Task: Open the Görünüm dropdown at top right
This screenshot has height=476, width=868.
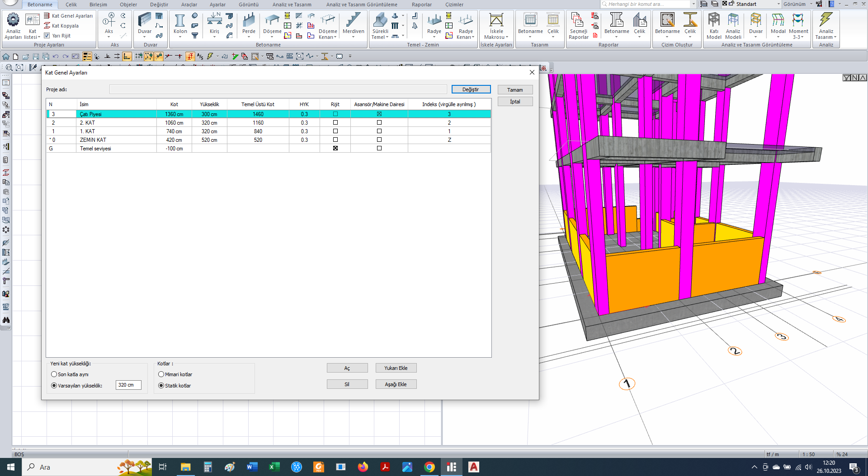Action: [x=797, y=4]
